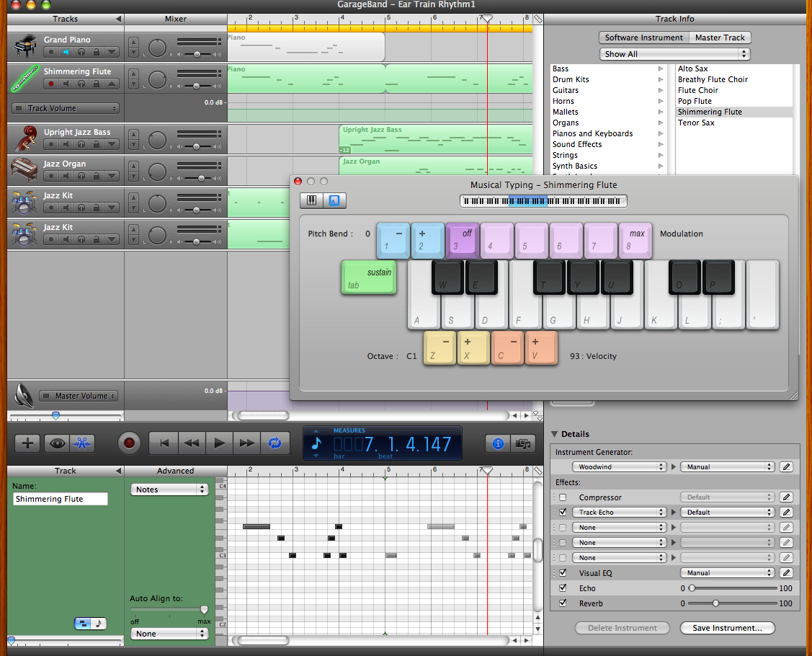
Task: Select the Software Instrument tab
Action: click(643, 37)
